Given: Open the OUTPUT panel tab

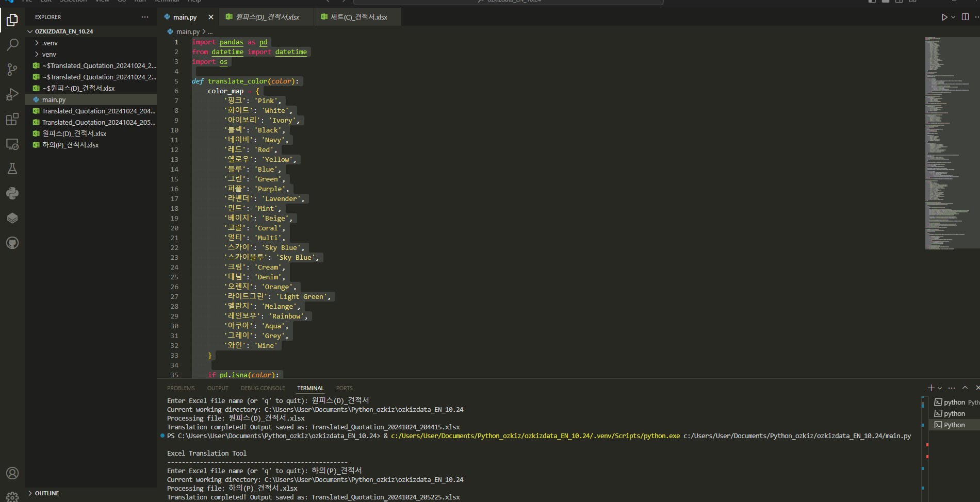Looking at the screenshot, I should pos(218,388).
